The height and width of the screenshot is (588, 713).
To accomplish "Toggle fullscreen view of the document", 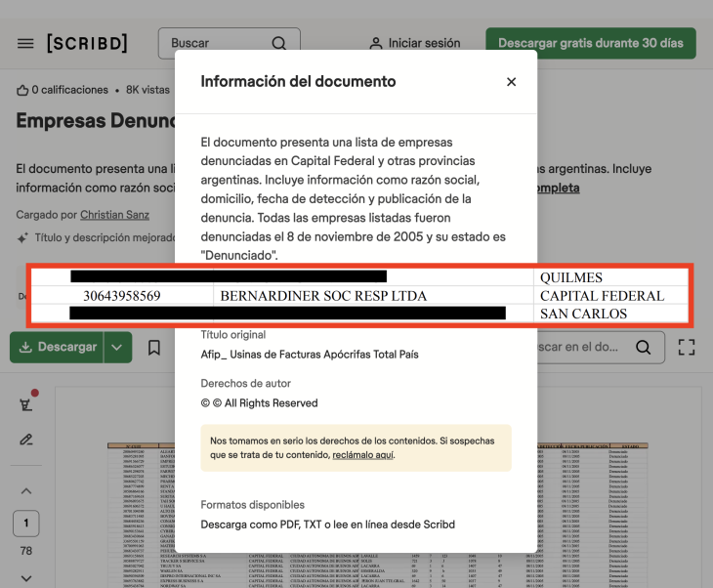I will [686, 347].
